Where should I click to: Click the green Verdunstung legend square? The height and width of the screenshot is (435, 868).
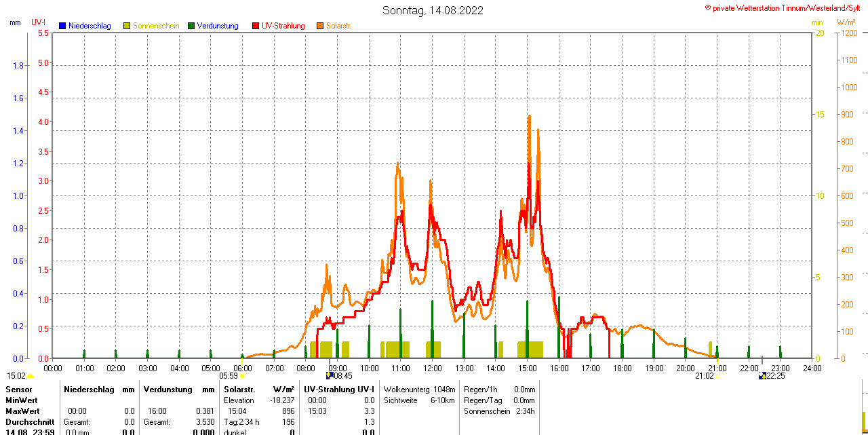[x=191, y=26]
